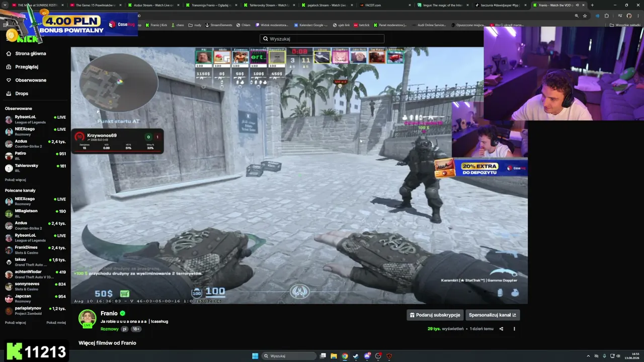The width and height of the screenshot is (644, 362).
Task: Click the share icon below the video
Action: (x=501, y=329)
